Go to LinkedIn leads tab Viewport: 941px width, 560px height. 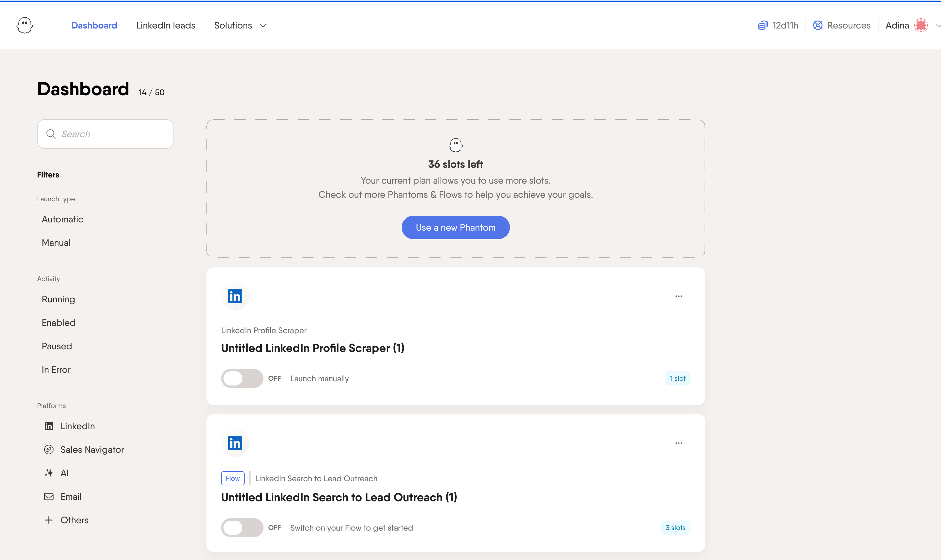click(165, 25)
